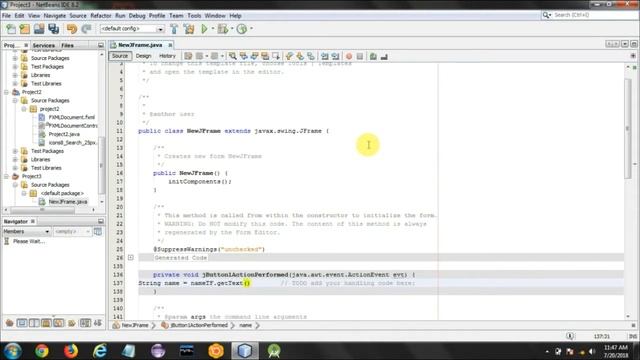This screenshot has height=360, width=640.
Task: Open Firefox from taskbar
Action: [71, 351]
